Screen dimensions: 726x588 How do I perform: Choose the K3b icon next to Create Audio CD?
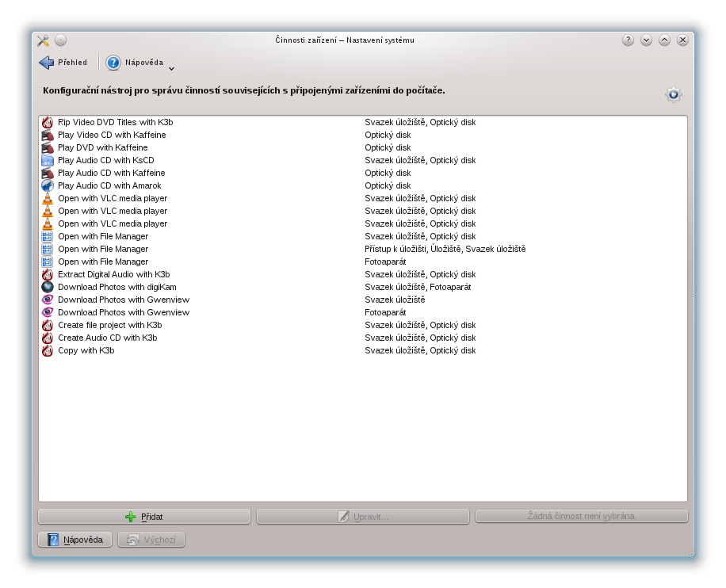48,338
